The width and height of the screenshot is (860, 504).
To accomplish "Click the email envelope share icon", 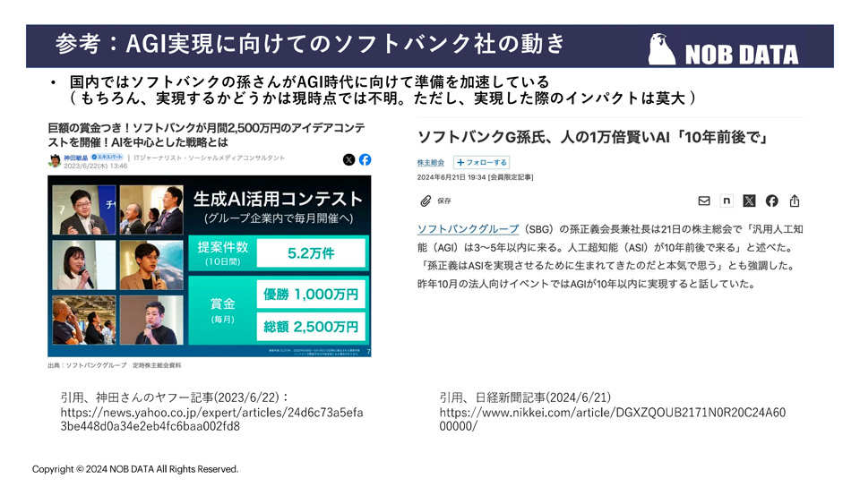I will (x=704, y=201).
